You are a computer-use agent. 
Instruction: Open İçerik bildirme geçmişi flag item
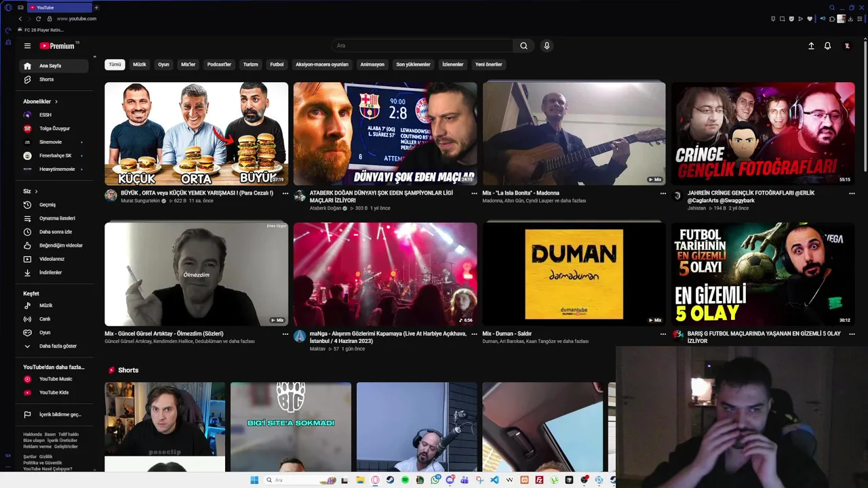[x=54, y=414]
